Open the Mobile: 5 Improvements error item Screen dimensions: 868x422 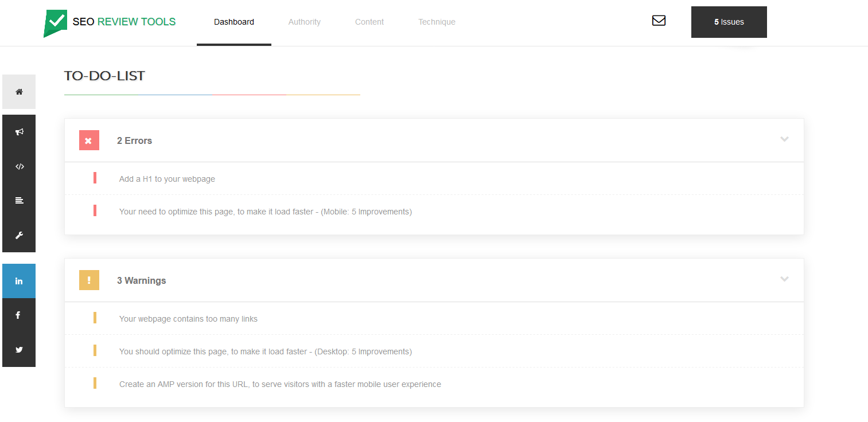click(266, 212)
